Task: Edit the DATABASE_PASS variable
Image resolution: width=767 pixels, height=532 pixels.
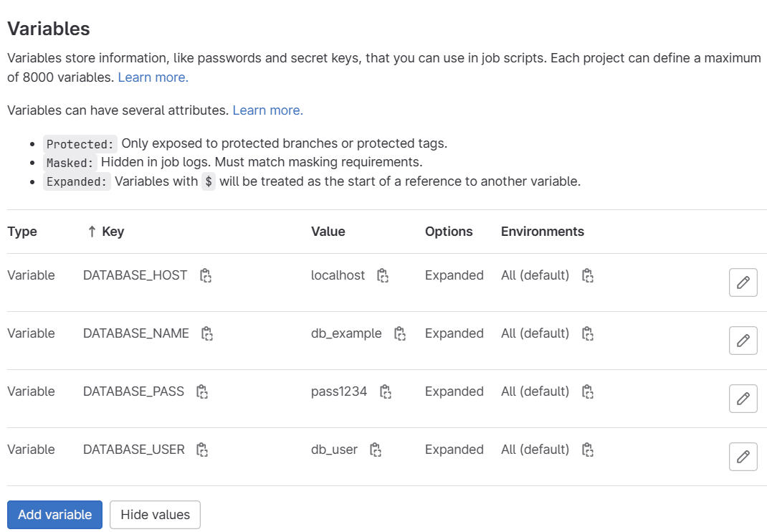Action: click(x=743, y=399)
